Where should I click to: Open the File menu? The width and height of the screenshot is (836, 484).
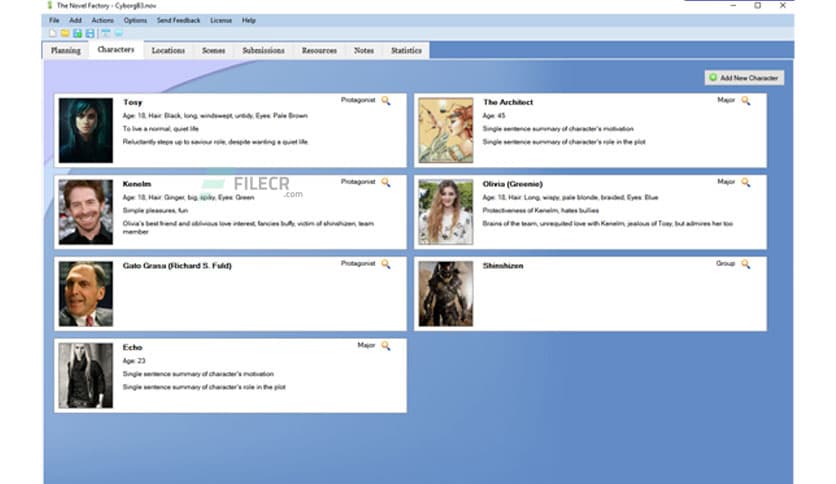tap(54, 20)
